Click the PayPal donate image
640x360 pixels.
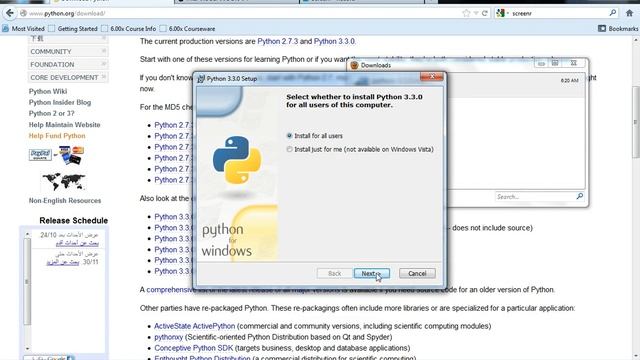click(40, 155)
